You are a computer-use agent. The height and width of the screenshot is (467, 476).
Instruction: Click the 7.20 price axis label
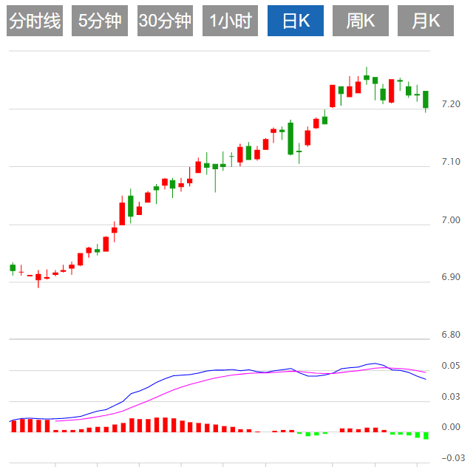450,104
